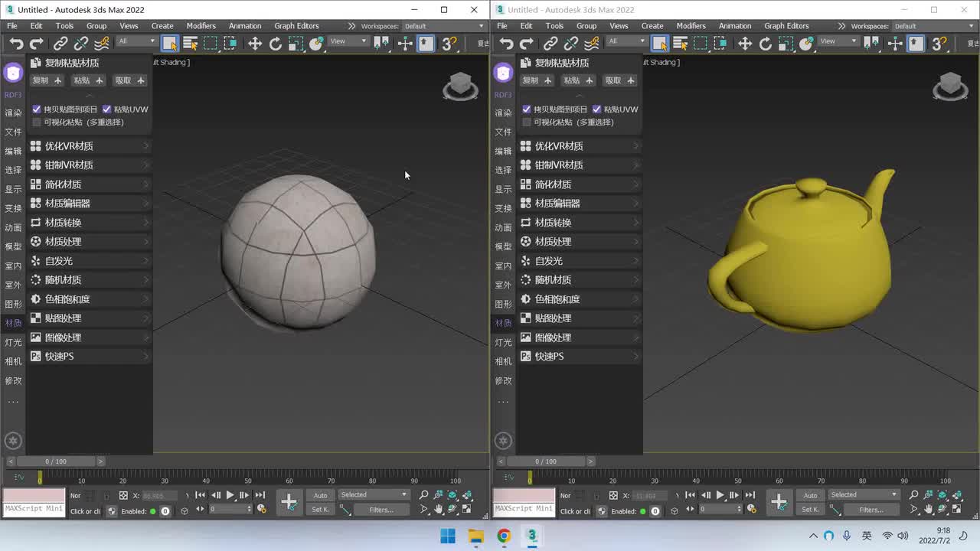Expand 优化VR材质 section in the sphere window
The image size is (980, 551).
(90, 146)
